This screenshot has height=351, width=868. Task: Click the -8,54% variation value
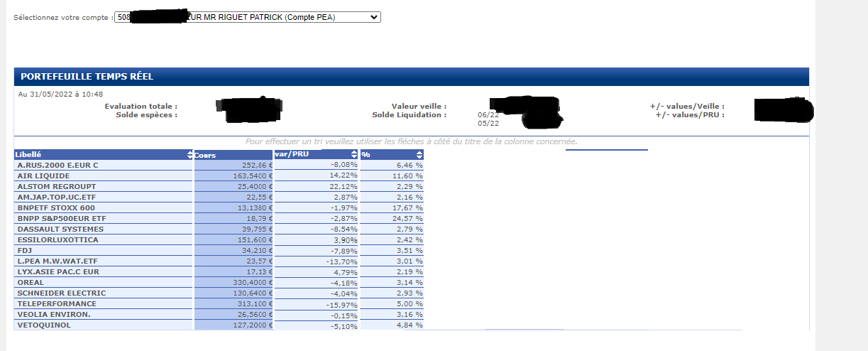[344, 229]
